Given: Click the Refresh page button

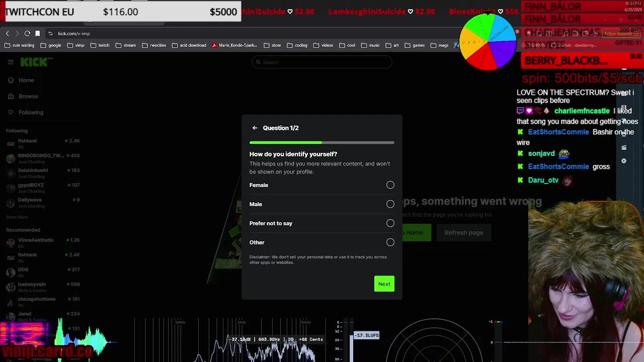Looking at the screenshot, I should click(463, 233).
